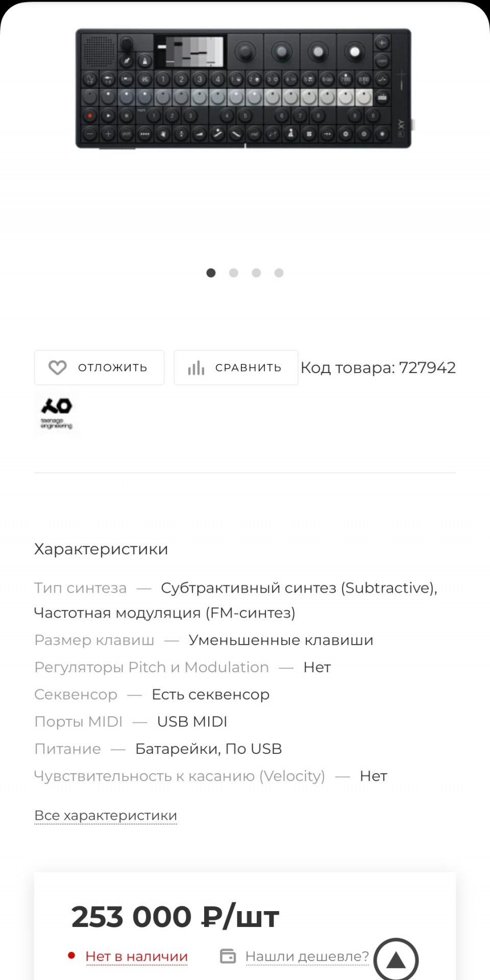This screenshot has height=980, width=490.
Task: Open Teenage Engineering brand logo
Action: click(x=57, y=414)
